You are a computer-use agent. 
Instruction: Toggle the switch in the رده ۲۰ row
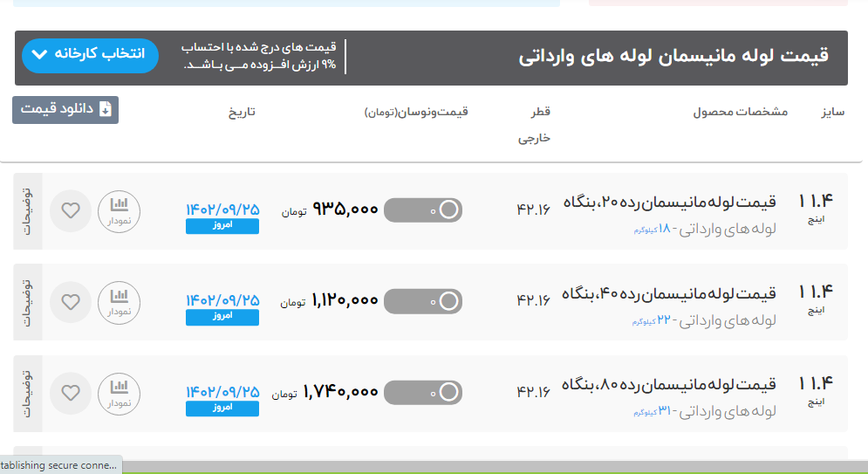pyautogui.click(x=423, y=210)
